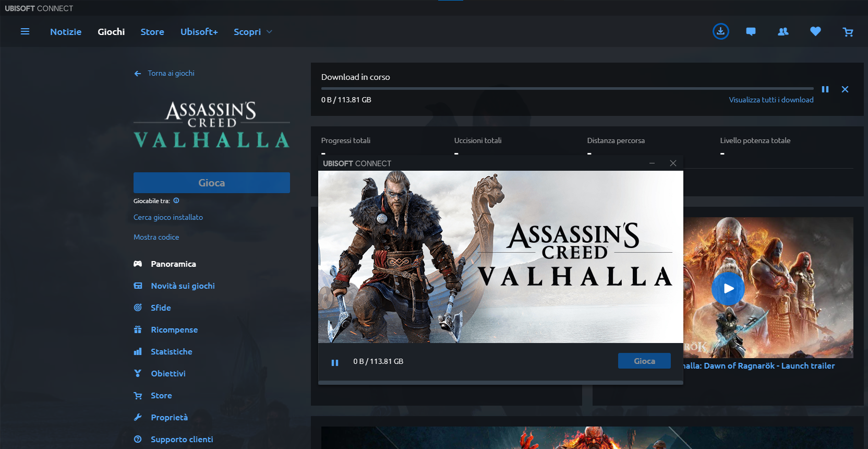Click the Download in corso heading
The height and width of the screenshot is (449, 868).
(x=356, y=77)
